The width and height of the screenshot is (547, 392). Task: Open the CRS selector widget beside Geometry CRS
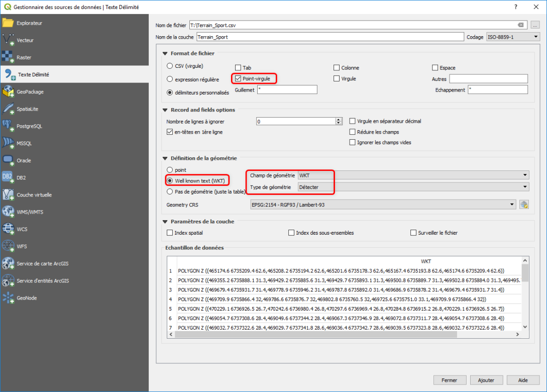click(x=524, y=204)
